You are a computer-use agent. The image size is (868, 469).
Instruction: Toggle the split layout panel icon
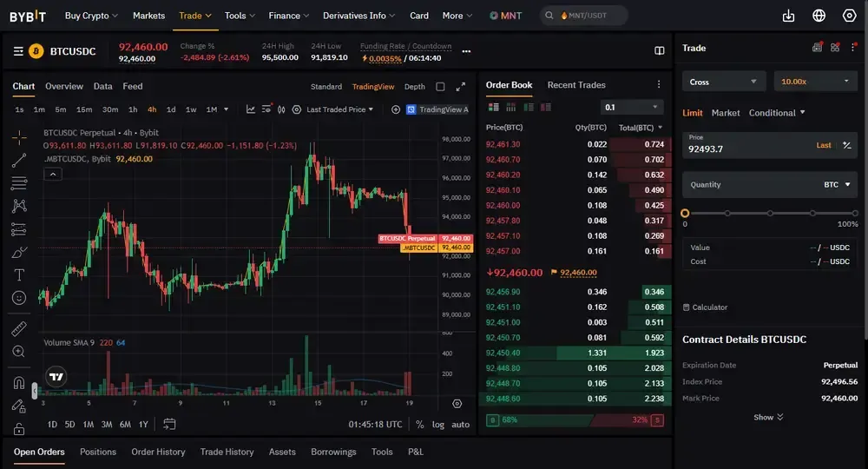pos(660,51)
